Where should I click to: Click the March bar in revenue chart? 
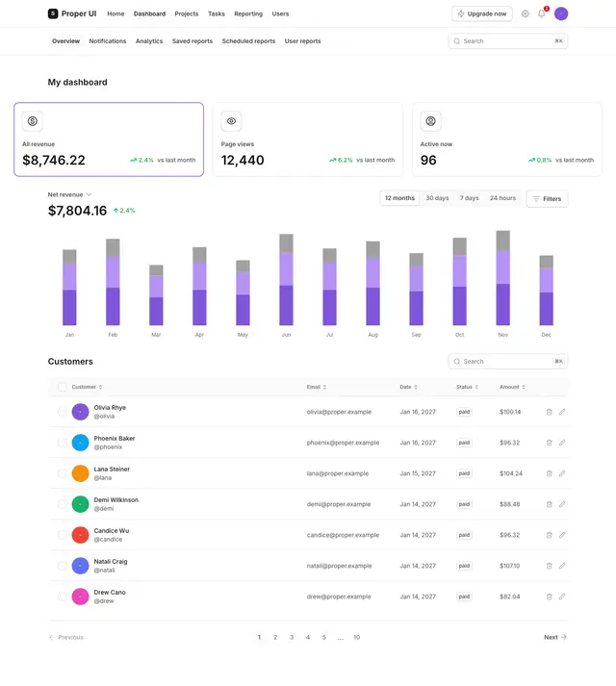[156, 294]
